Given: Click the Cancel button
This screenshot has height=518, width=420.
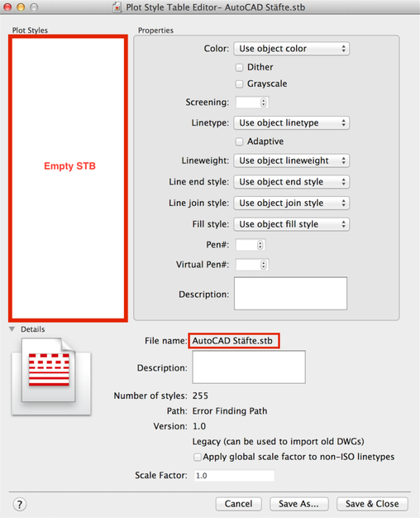Looking at the screenshot, I should click(x=239, y=504).
